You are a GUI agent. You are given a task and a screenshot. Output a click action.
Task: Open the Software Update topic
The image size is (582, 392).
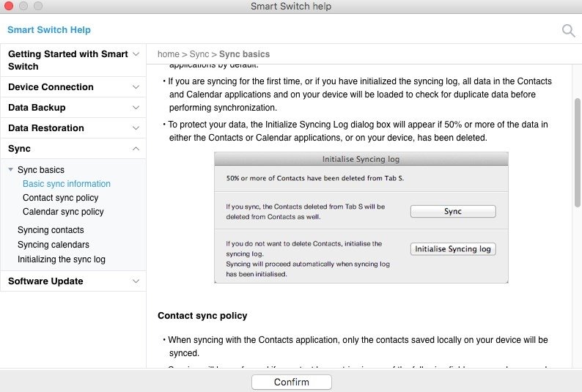pos(45,281)
